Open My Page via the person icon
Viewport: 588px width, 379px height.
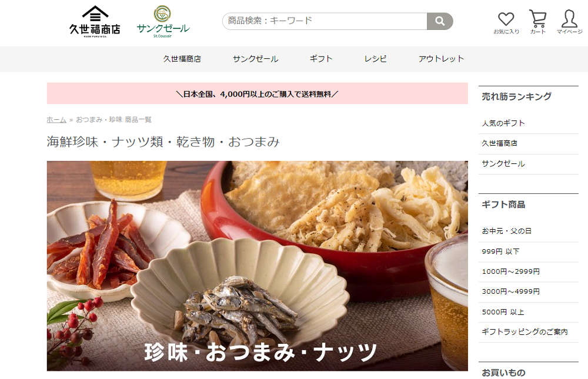tap(569, 22)
